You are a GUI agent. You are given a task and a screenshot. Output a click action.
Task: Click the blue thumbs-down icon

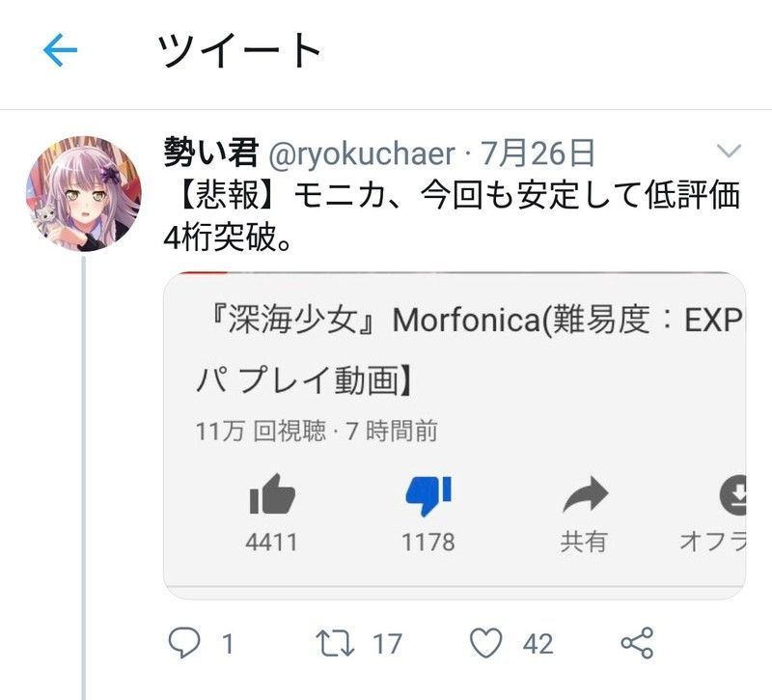428,495
